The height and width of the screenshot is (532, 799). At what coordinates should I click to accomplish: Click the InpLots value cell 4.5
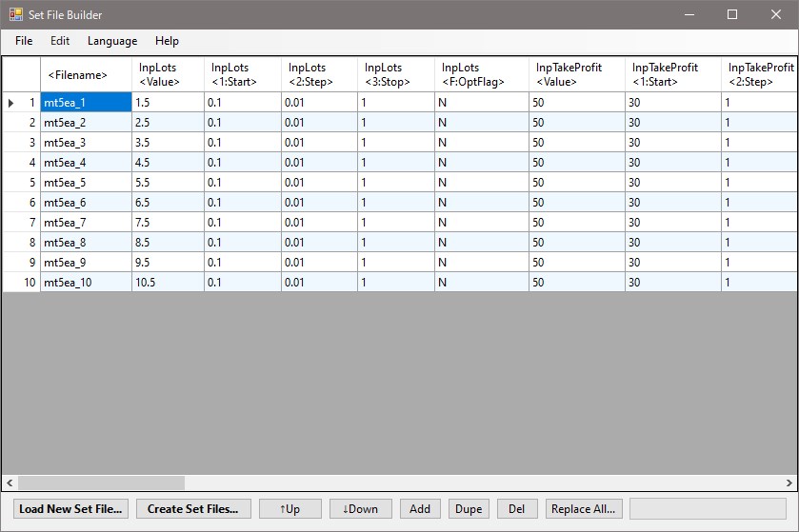[168, 163]
